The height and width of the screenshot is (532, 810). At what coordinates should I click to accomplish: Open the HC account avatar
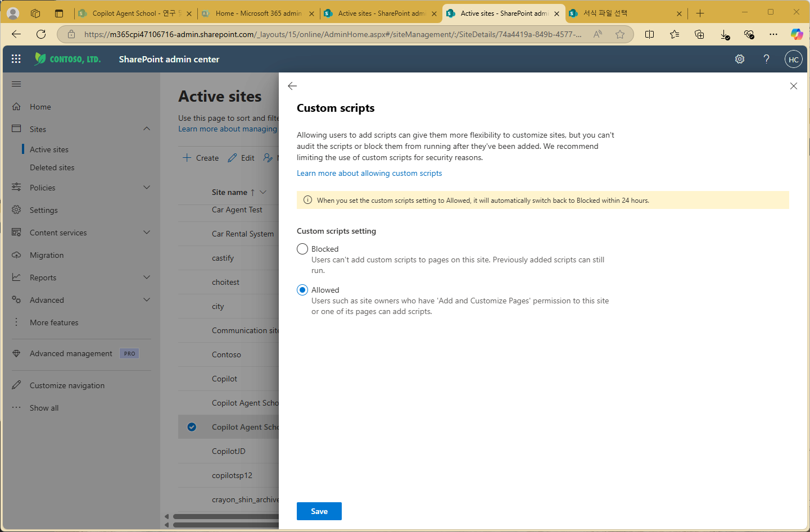point(793,59)
